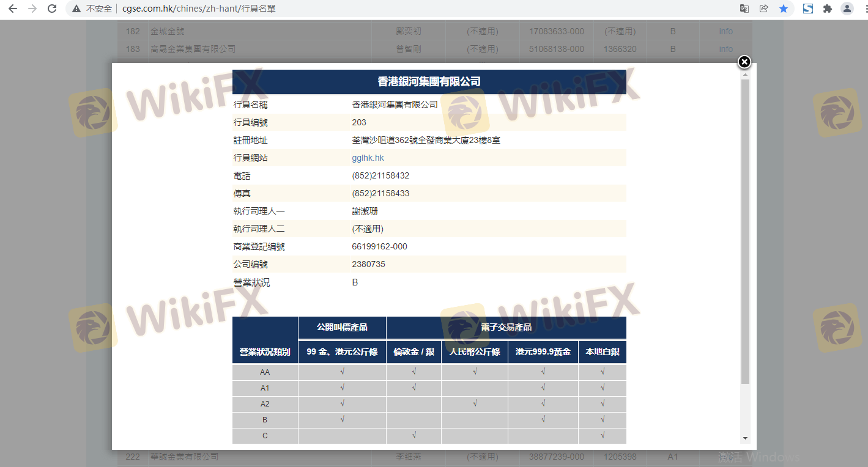Click the popup's scroll down arrow
The image size is (868, 467).
(745, 438)
